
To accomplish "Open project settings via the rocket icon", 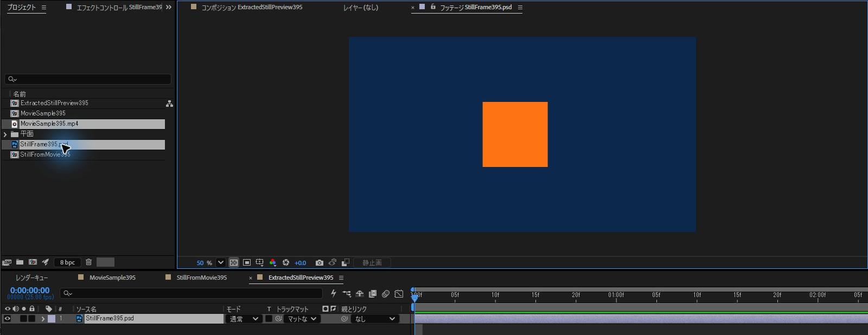I will tap(46, 262).
